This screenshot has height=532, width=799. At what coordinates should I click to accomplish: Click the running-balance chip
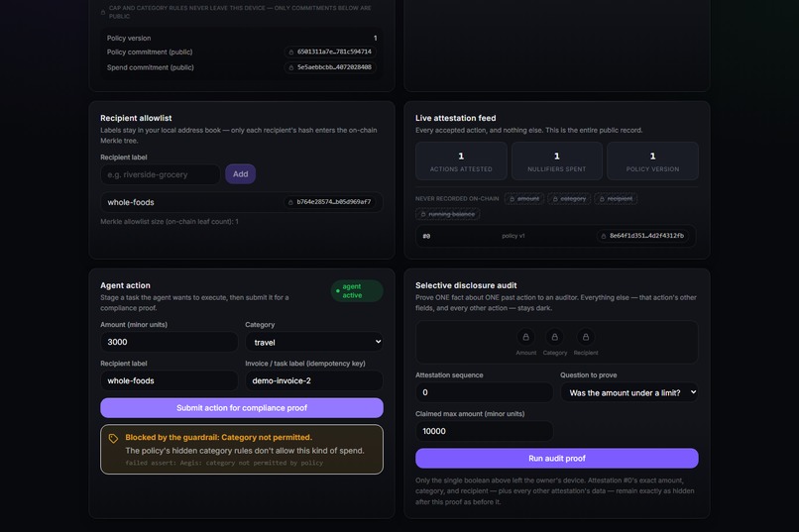tap(447, 214)
